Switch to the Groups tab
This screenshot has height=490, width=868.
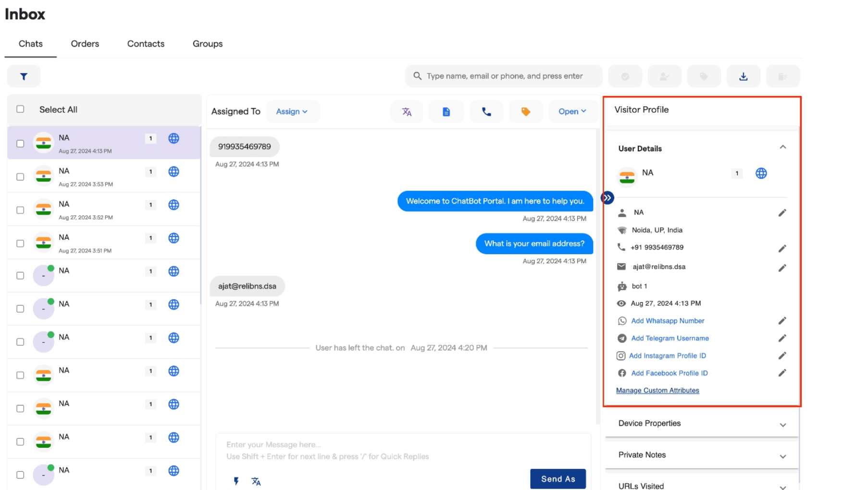pos(208,44)
